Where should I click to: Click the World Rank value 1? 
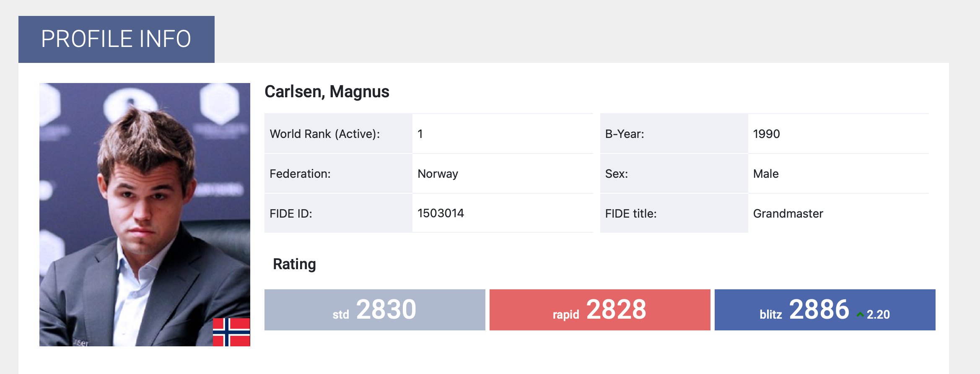point(420,134)
